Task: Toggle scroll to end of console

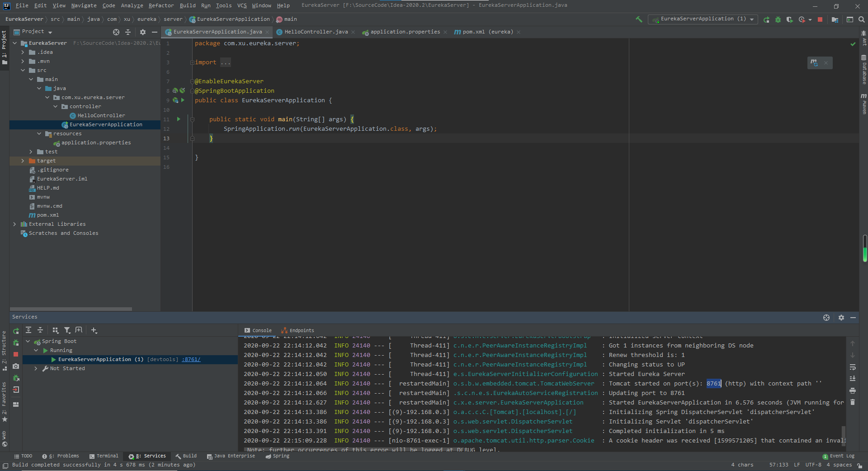Action: pyautogui.click(x=853, y=379)
